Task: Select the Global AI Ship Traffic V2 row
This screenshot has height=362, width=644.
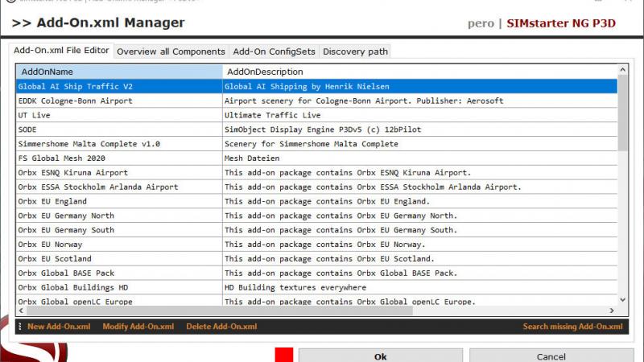Action: (316, 87)
